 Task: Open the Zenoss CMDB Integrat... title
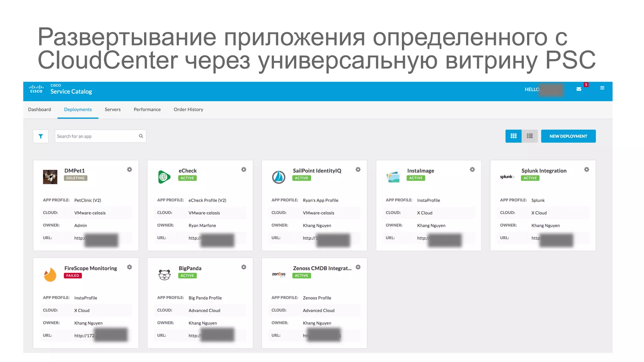coord(322,268)
